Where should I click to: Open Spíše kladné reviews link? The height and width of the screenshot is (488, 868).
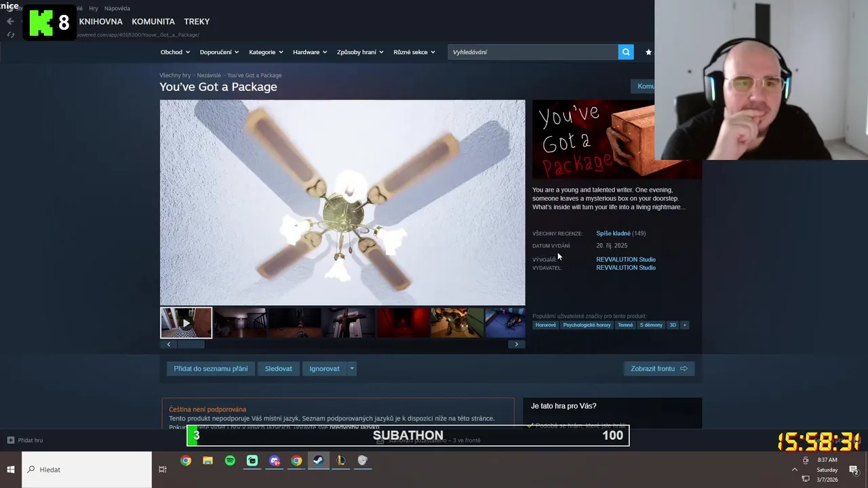(x=613, y=234)
